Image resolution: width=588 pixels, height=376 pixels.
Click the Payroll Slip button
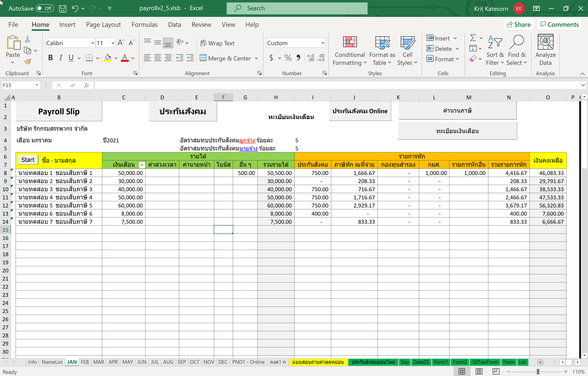[x=59, y=112]
